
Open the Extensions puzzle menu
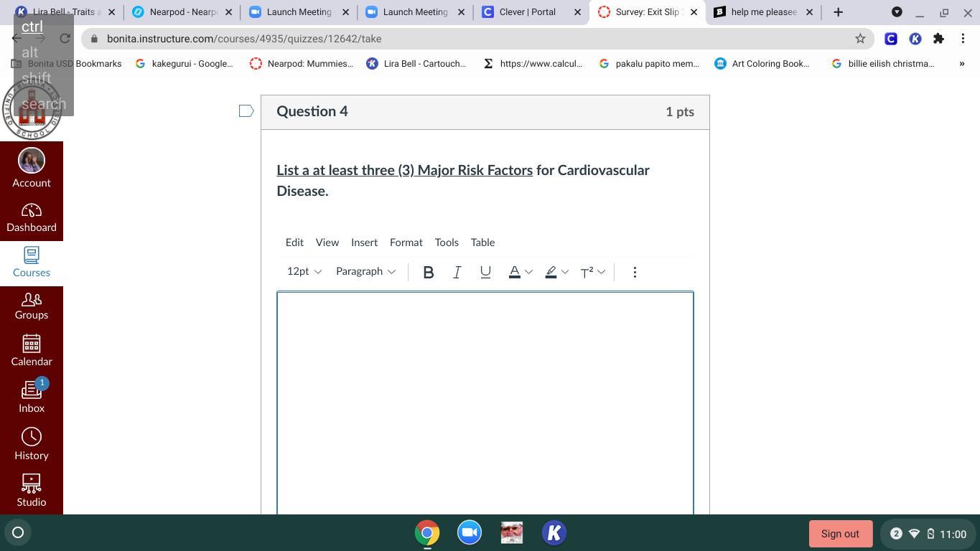coord(938,39)
